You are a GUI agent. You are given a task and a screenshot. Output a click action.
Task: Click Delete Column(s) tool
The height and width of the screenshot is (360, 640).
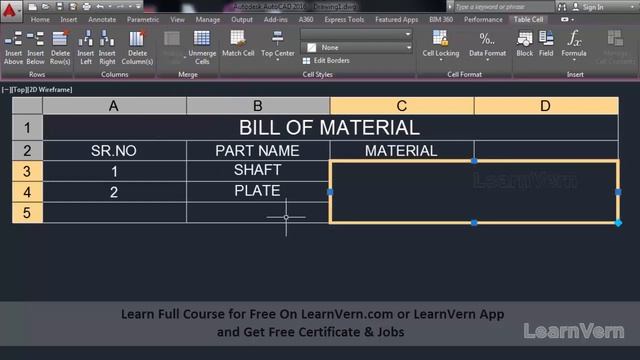(137, 48)
